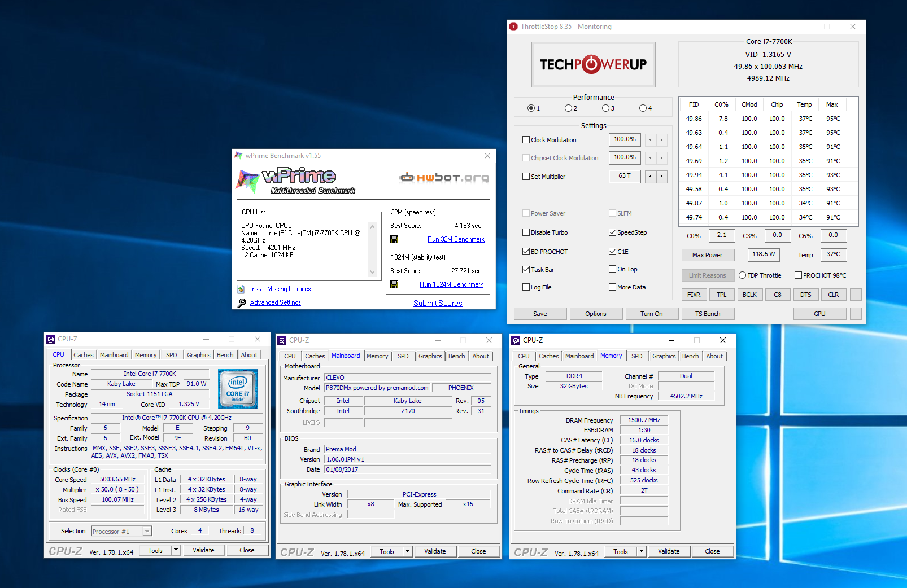The height and width of the screenshot is (588, 907).
Task: Click the Clock Modulation 100.0% value field
Action: [x=625, y=139]
